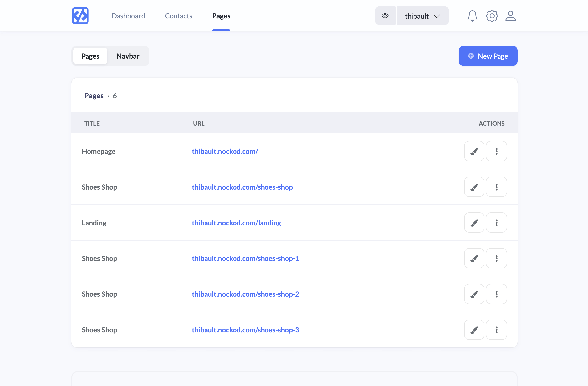
Task: Open the paintbrush editor for Homepage
Action: point(474,151)
